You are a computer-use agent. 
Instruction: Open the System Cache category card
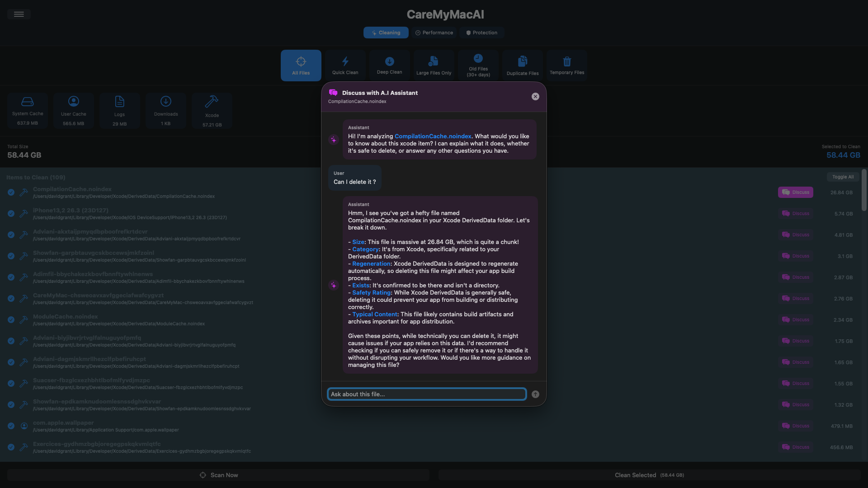pos(28,111)
